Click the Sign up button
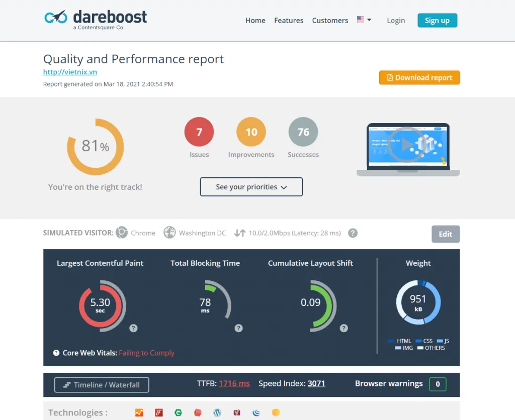Screen dimensions: 515x420 (x=437, y=21)
